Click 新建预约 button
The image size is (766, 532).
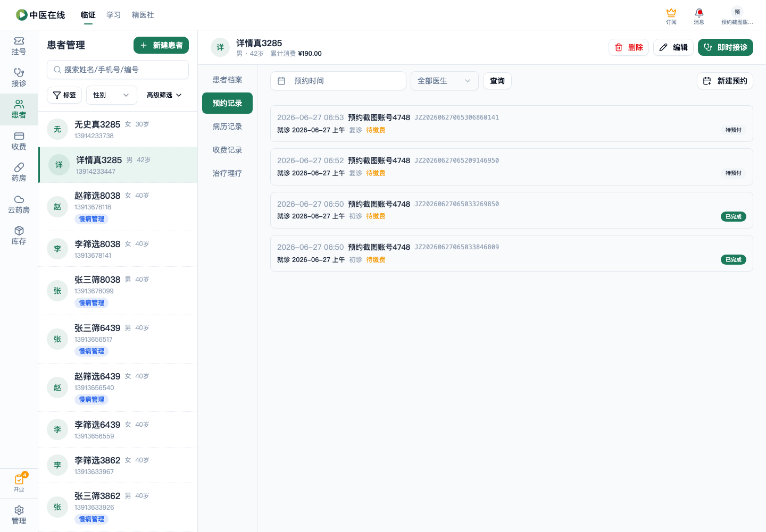[x=725, y=81]
